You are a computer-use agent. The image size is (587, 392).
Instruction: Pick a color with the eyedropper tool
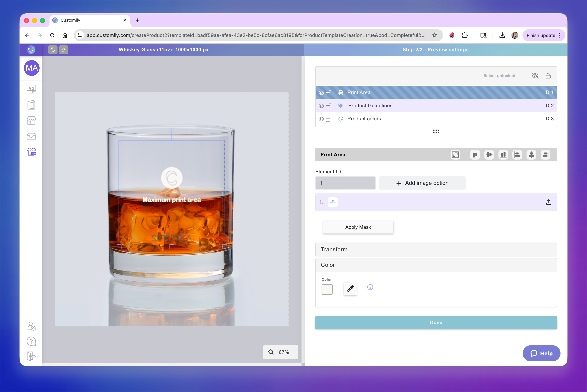pyautogui.click(x=350, y=289)
